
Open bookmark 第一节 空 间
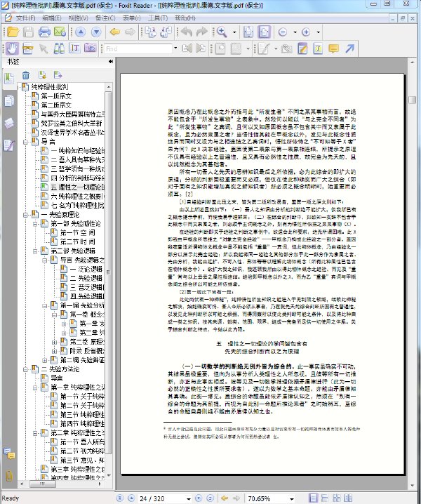[77, 233]
